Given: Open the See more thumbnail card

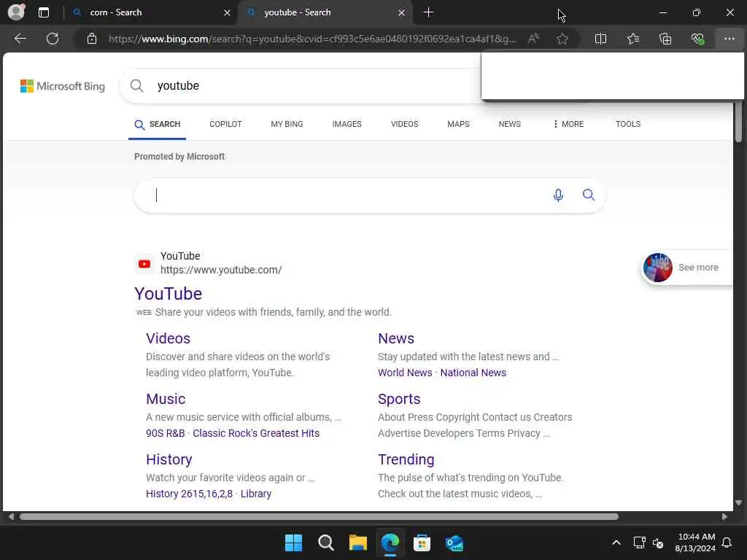Looking at the screenshot, I should tap(686, 267).
